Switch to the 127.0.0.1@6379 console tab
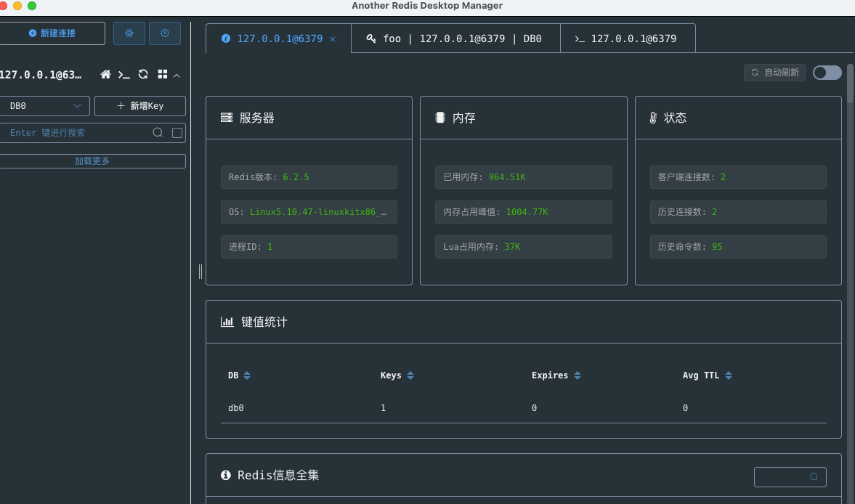The image size is (855, 504). [x=628, y=38]
